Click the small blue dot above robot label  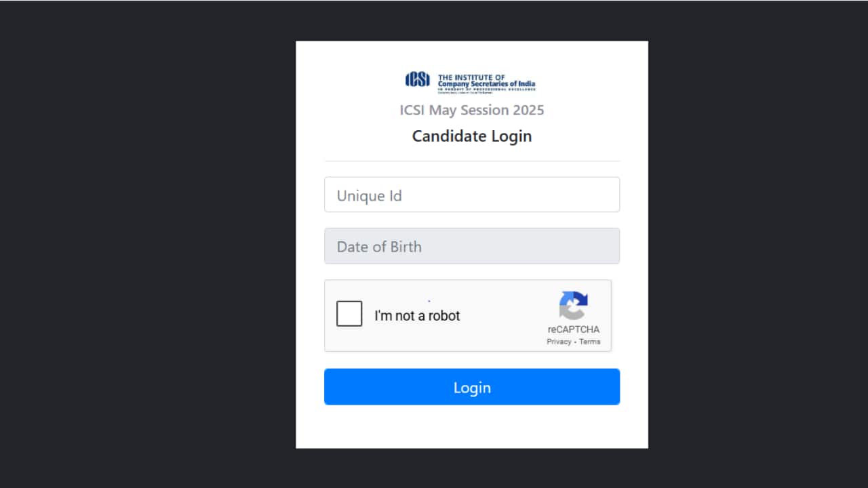[x=429, y=301]
